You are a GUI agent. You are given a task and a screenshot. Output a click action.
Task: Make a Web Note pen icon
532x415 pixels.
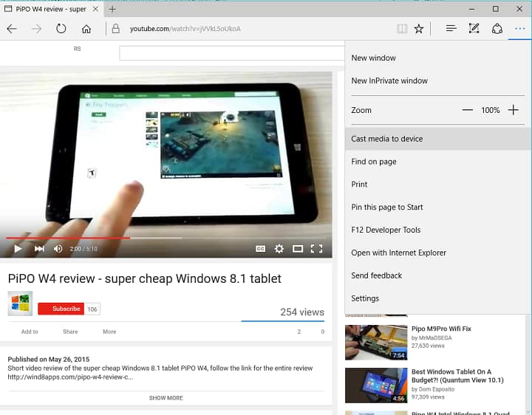[x=474, y=29]
